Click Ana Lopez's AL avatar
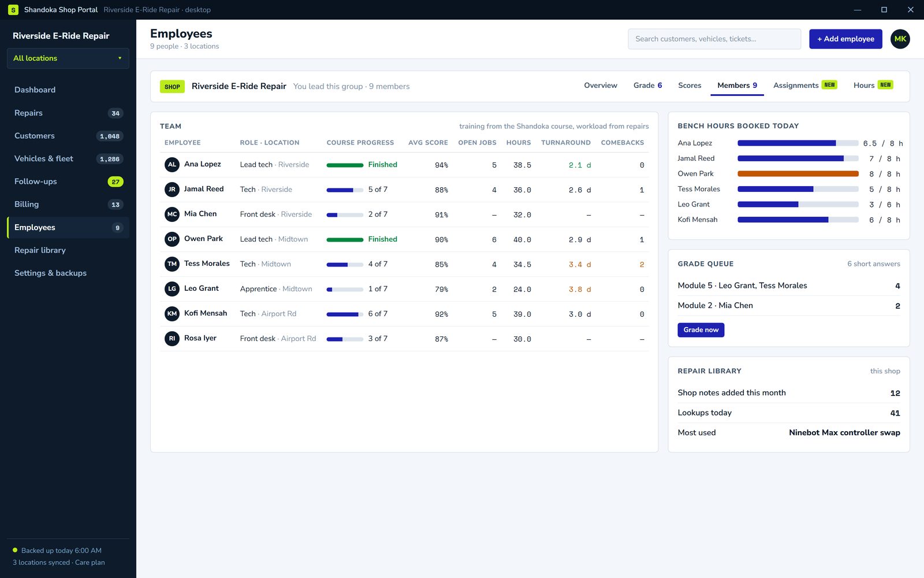Viewport: 924px width, 578px height. coord(172,165)
